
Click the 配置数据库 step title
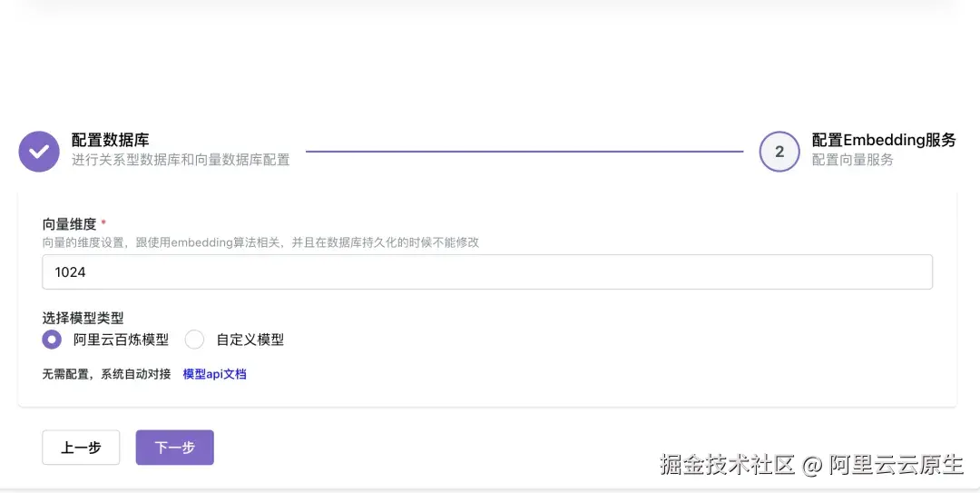(110, 140)
